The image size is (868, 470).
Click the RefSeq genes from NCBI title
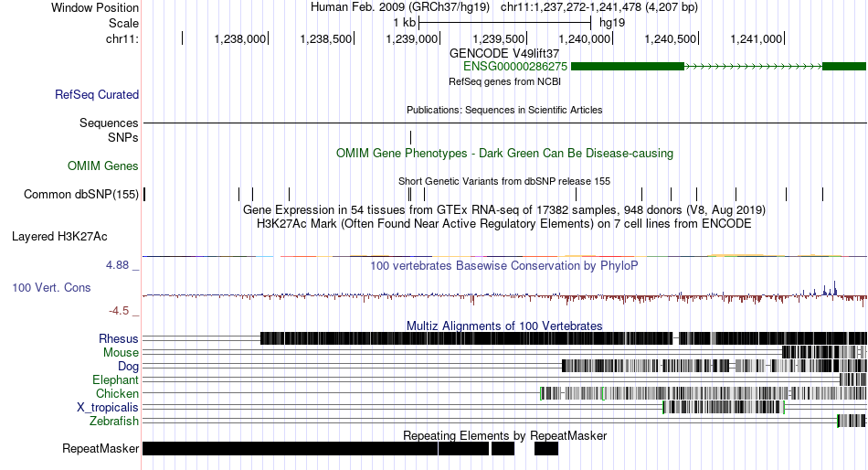pyautogui.click(x=505, y=81)
